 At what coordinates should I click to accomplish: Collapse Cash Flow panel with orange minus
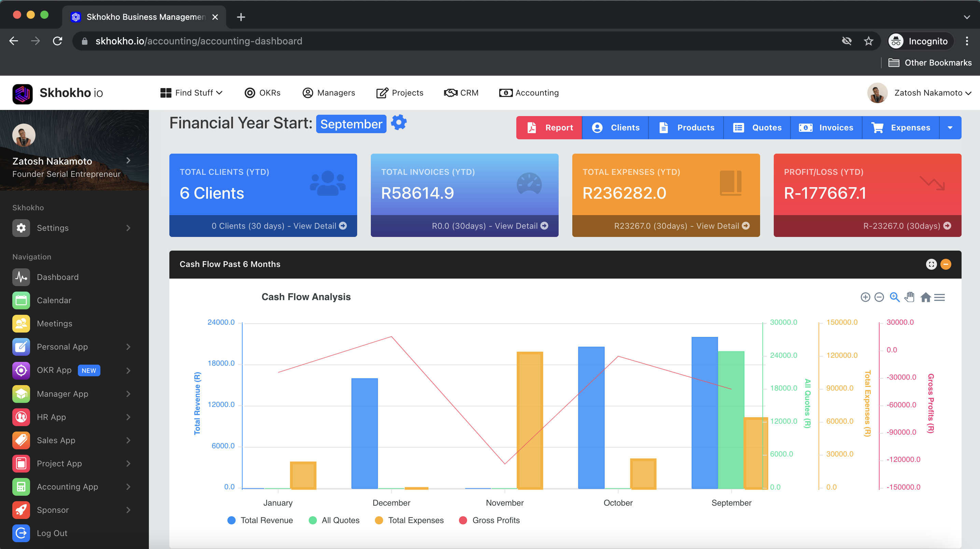(946, 264)
